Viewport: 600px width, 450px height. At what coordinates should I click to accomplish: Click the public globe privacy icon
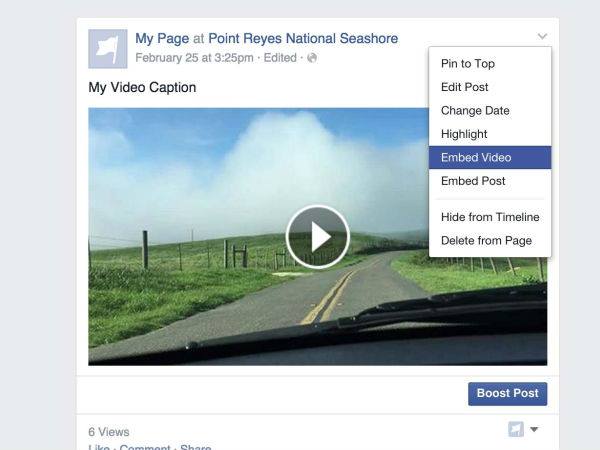(312, 58)
